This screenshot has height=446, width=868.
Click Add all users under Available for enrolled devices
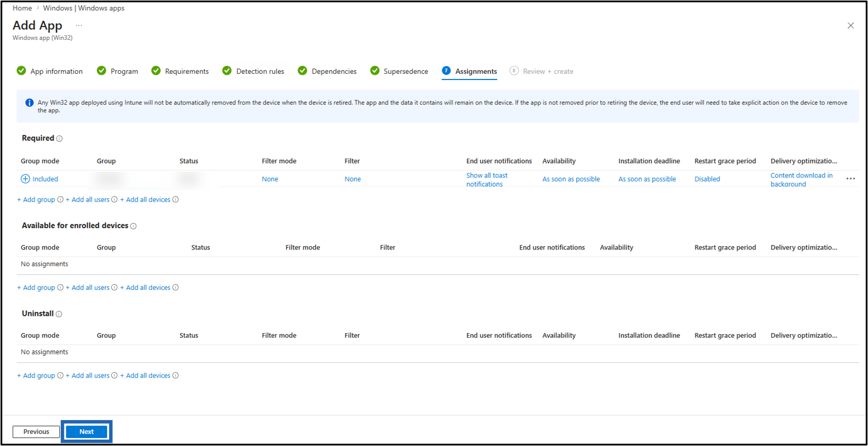pyautogui.click(x=87, y=288)
